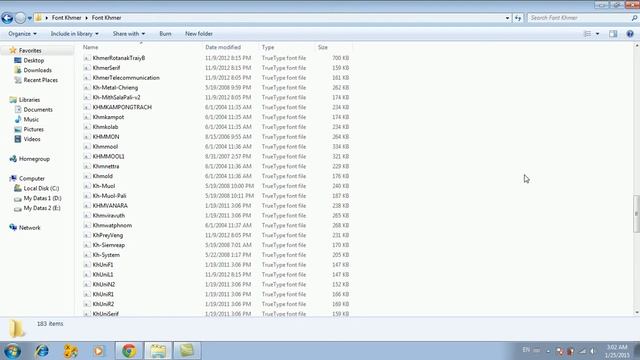
Task: Click the Favorites star icon
Action: pos(13,50)
